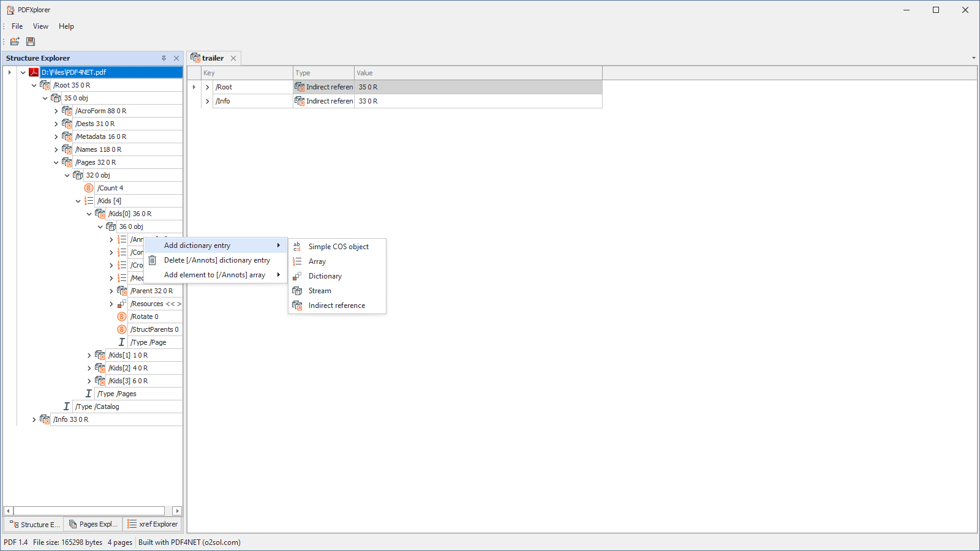Toggle the pin on the Structure Explorer panel
This screenshot has height=551, width=980.
click(164, 58)
